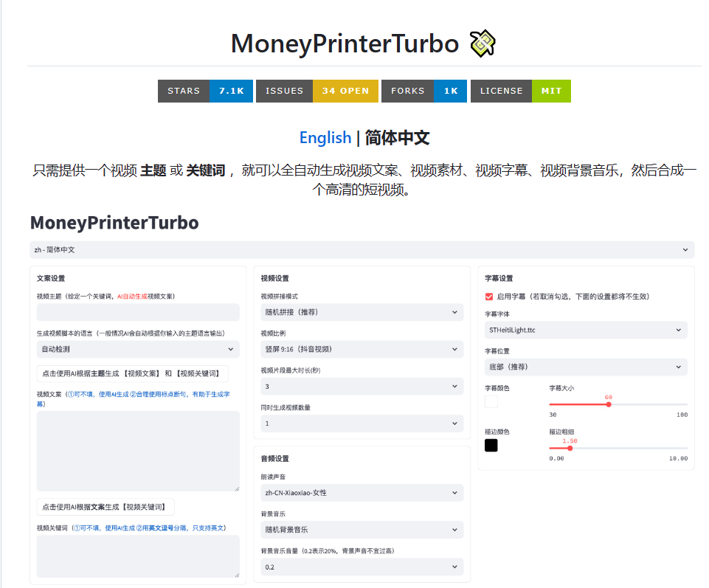This screenshot has width=709, height=588.
Task: Open the black 描边颜色 color swatch
Action: 491,446
